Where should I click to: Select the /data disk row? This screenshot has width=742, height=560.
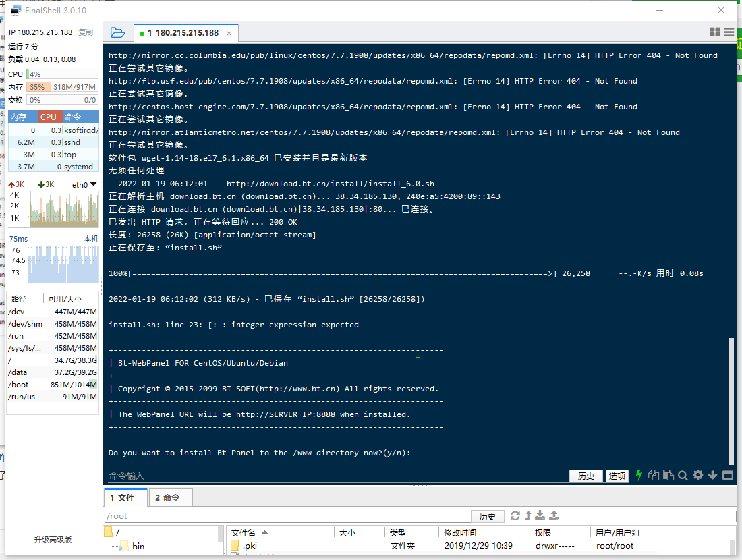53,372
